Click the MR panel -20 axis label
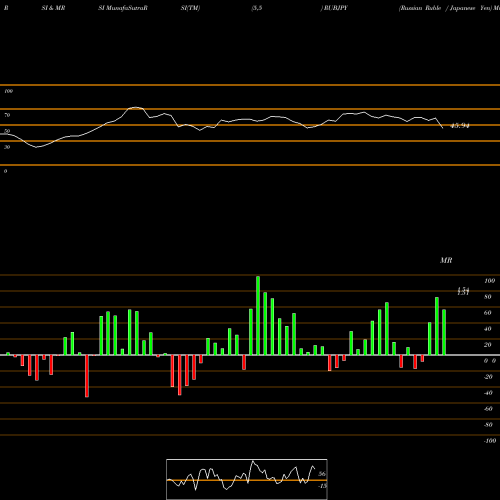 488,377
